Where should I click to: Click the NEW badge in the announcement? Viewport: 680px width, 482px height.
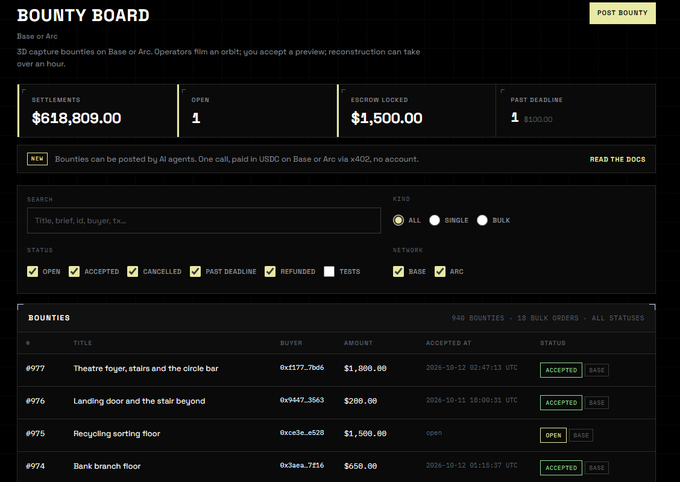pyautogui.click(x=37, y=159)
